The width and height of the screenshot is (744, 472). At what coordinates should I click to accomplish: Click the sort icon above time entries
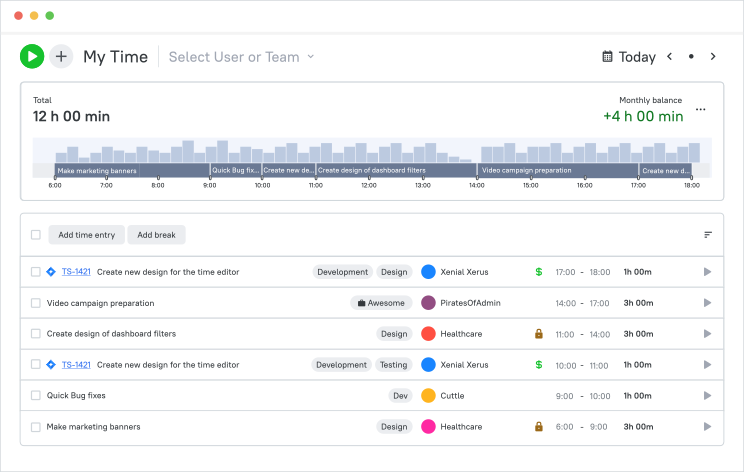[707, 235]
